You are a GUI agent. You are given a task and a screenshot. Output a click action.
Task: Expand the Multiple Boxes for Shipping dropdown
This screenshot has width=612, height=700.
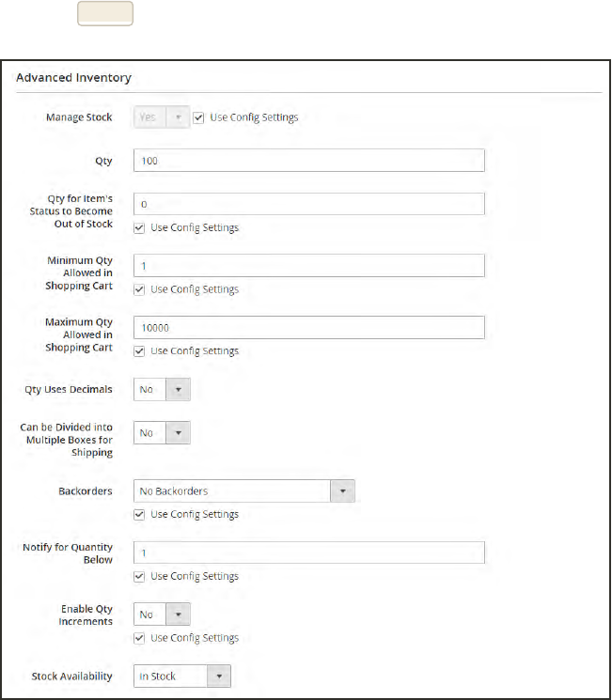click(162, 433)
